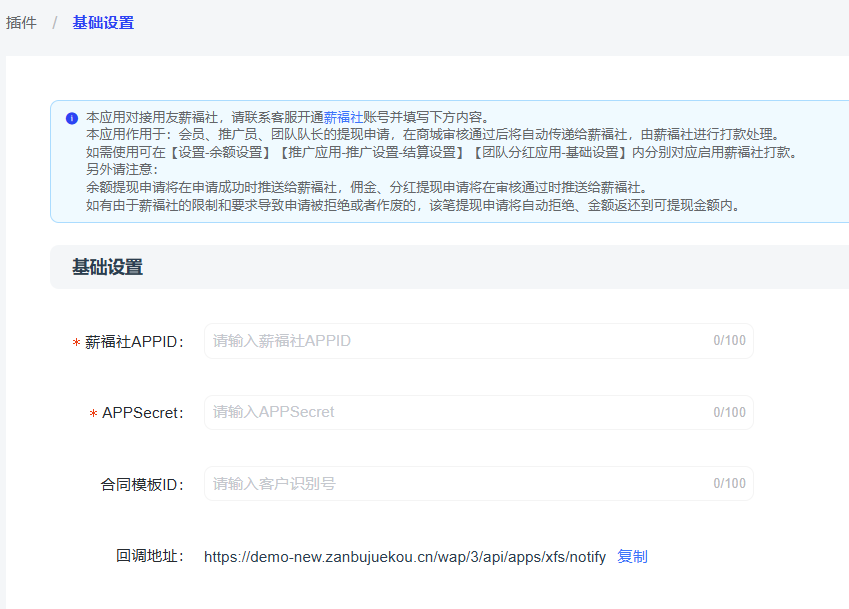Go back to 插件 in the breadcrumb
Image resolution: width=849 pixels, height=609 pixels.
[21, 22]
